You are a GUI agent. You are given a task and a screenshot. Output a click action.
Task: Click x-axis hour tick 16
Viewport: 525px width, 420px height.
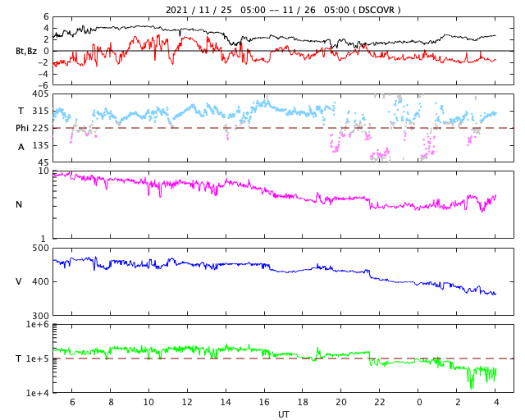tap(264, 402)
